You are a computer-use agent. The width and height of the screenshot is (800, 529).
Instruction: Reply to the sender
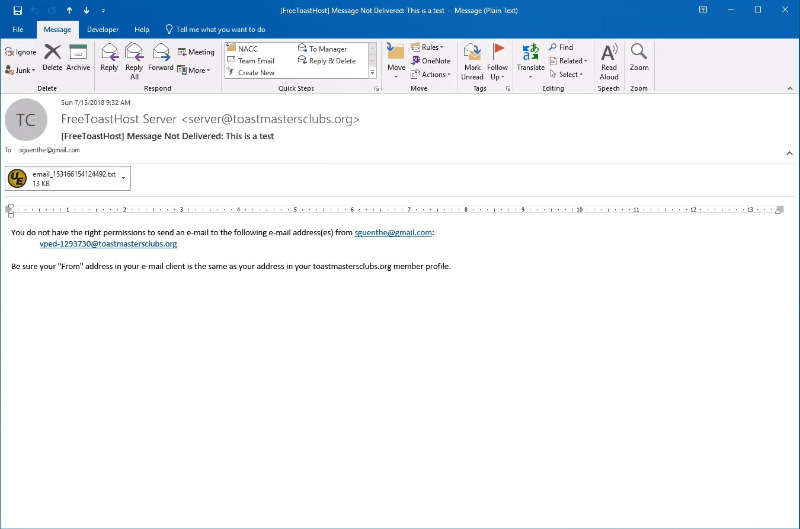(109, 58)
